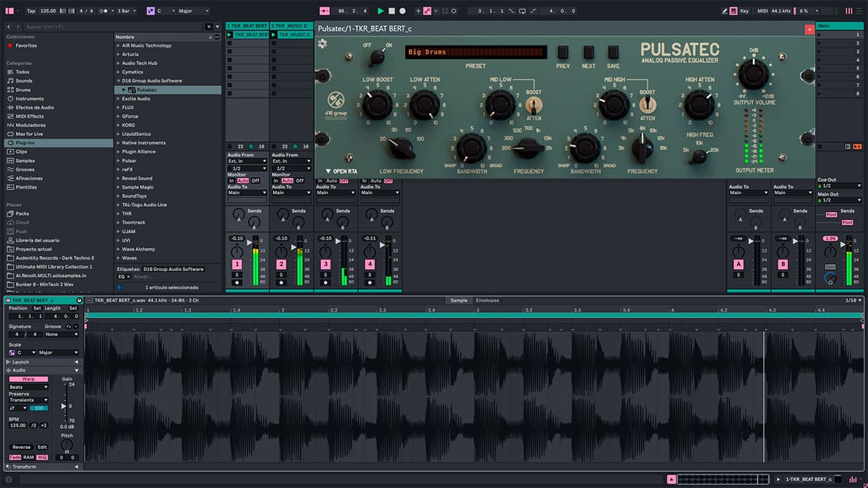Toggle the pink browser show/hide icon

tap(9, 11)
